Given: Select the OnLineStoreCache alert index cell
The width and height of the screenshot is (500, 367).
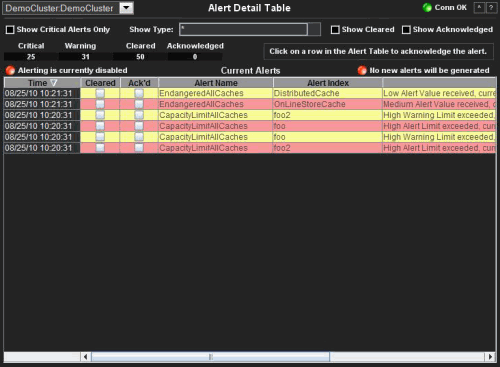Looking at the screenshot, I should point(328,104).
